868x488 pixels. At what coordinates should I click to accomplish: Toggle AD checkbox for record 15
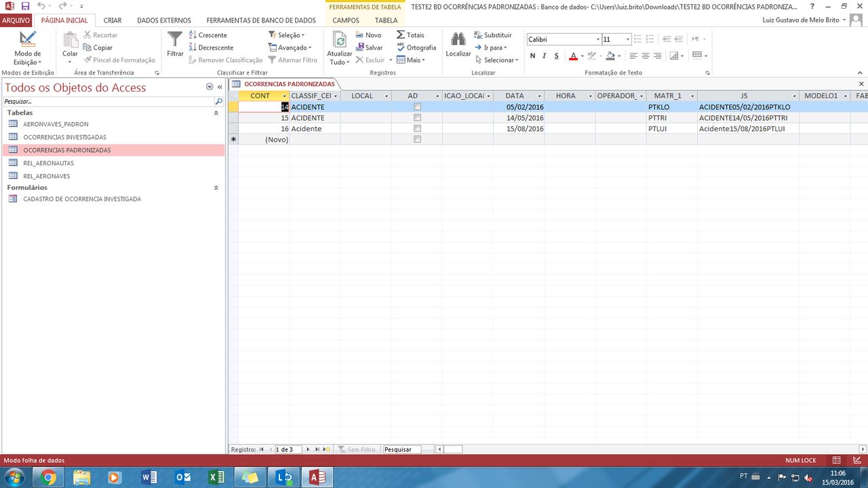(x=417, y=118)
